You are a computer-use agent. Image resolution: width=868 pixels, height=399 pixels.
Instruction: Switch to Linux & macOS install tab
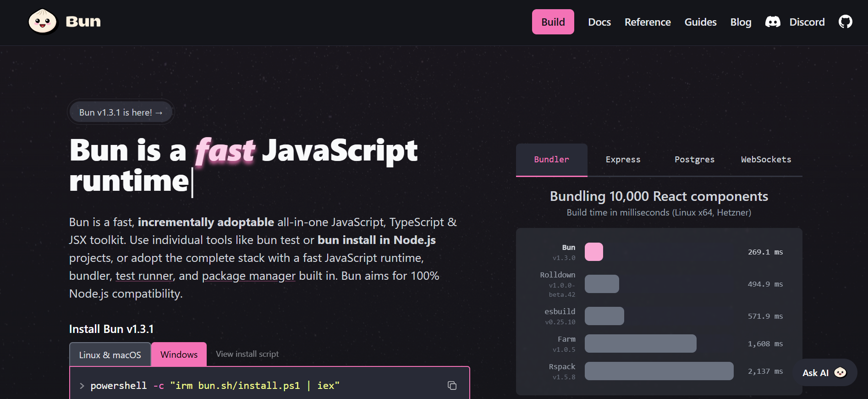tap(110, 355)
